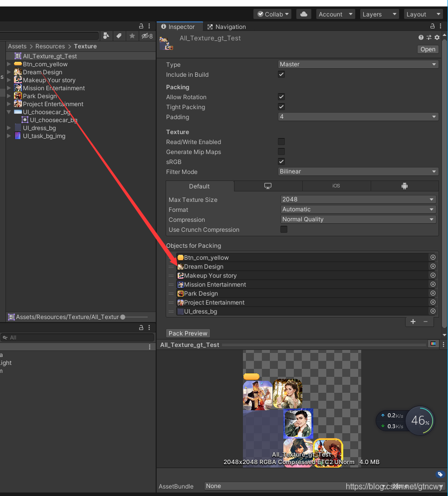Click the circular 46% progress indicator
The height and width of the screenshot is (496, 448).
click(x=420, y=421)
